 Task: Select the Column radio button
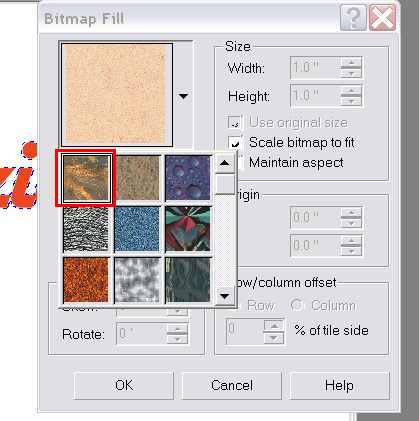(x=296, y=305)
